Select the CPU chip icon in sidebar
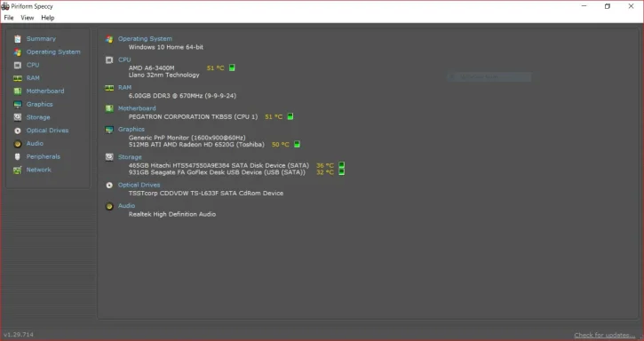 pyautogui.click(x=17, y=65)
